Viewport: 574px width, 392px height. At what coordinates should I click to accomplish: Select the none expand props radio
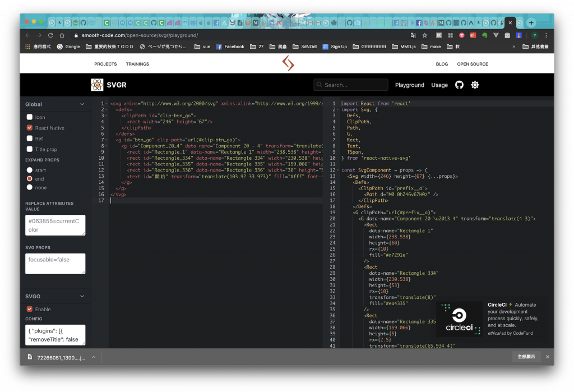[x=30, y=187]
